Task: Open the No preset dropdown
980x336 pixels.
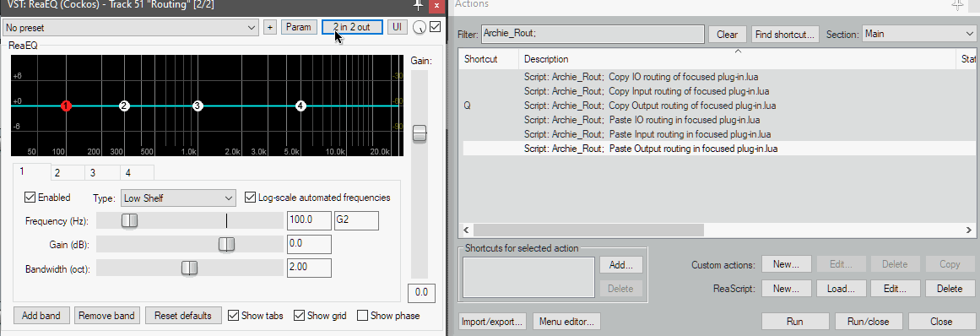Action: (131, 28)
